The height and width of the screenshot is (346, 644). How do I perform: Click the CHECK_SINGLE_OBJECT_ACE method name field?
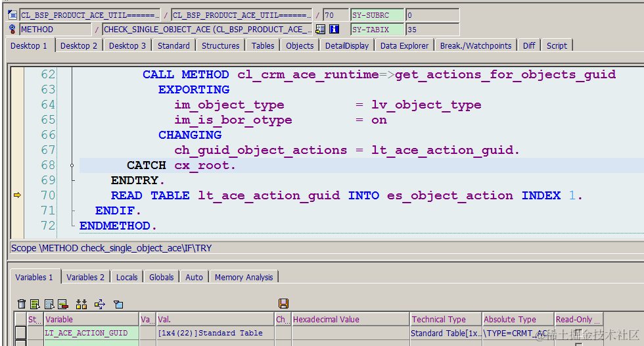pos(208,30)
